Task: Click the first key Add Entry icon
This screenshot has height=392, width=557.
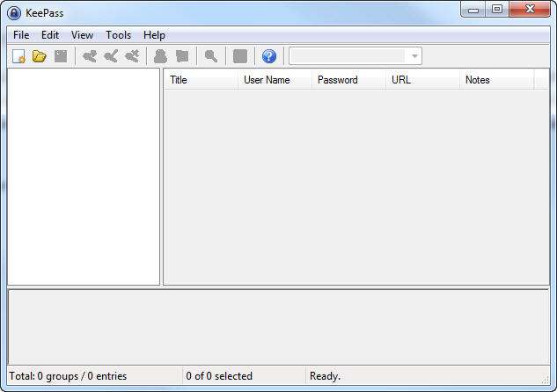Action: click(x=90, y=56)
